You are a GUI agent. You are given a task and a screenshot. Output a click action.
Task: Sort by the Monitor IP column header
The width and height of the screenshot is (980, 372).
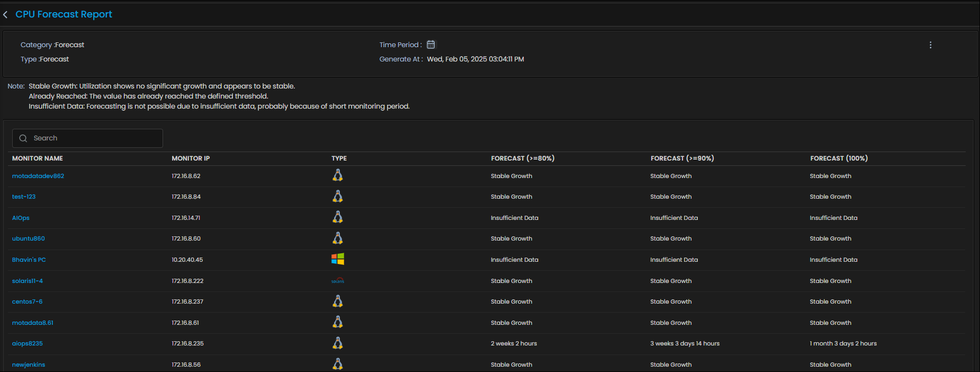[x=191, y=158]
